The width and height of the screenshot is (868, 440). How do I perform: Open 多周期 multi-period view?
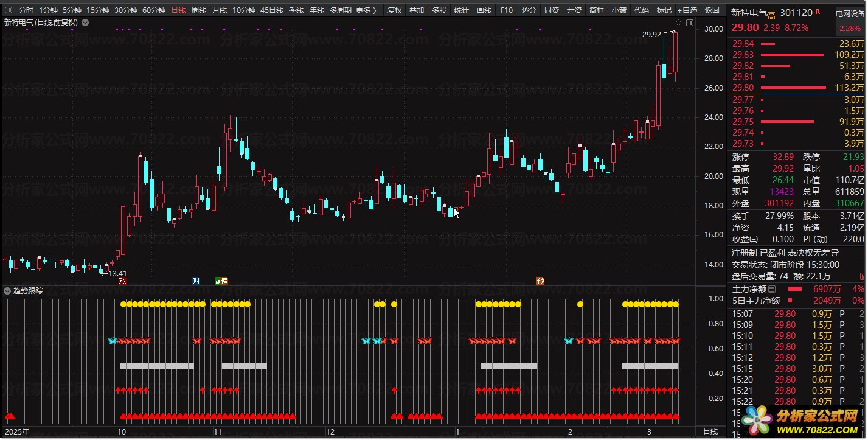(x=341, y=10)
